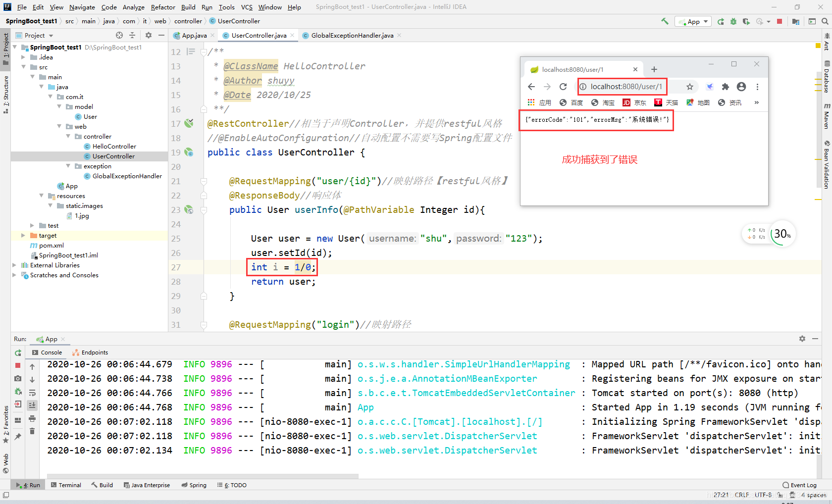
Task: Hide the Project panel with minus icon
Action: pos(161,35)
